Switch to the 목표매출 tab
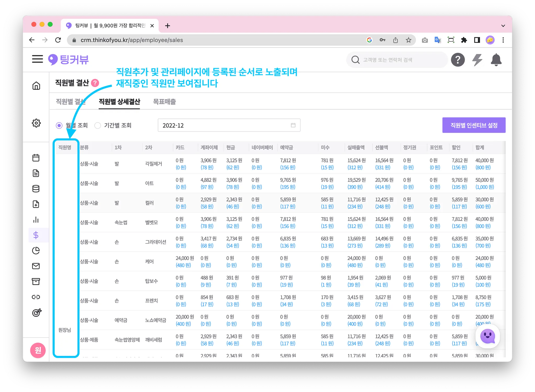The image size is (535, 392). [164, 102]
